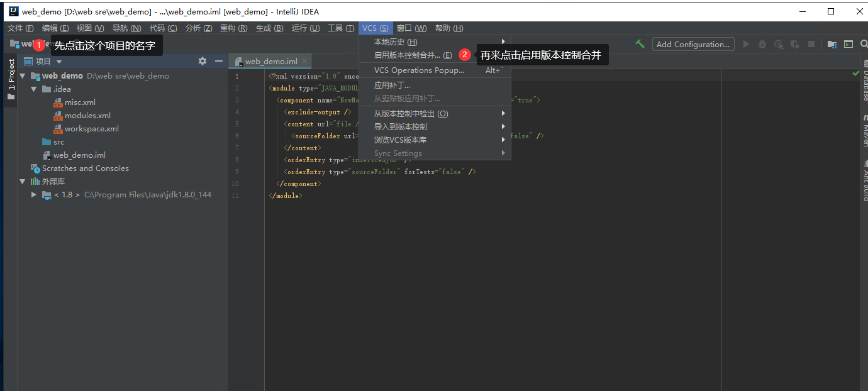Click the Debug bug icon in toolbar
The image size is (868, 391).
762,44
